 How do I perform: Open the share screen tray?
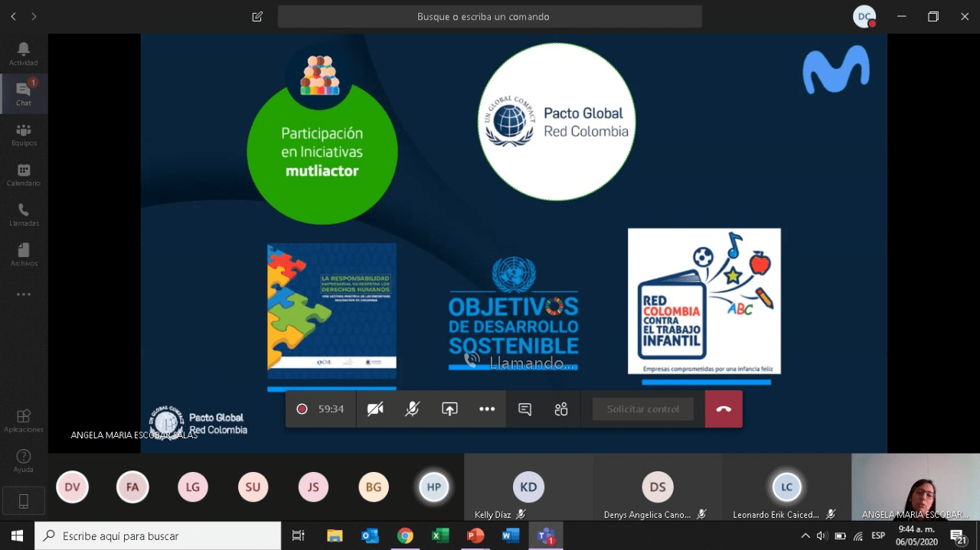click(449, 409)
